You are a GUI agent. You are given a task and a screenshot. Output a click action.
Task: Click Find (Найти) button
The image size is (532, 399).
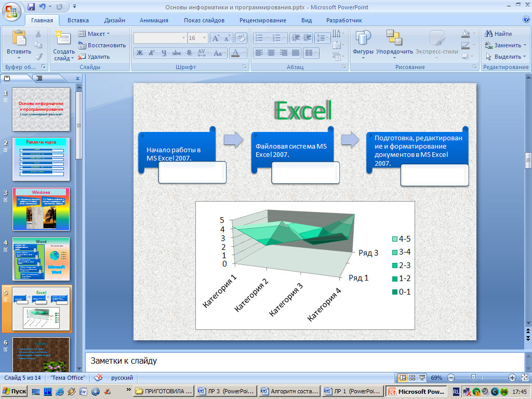(x=498, y=34)
